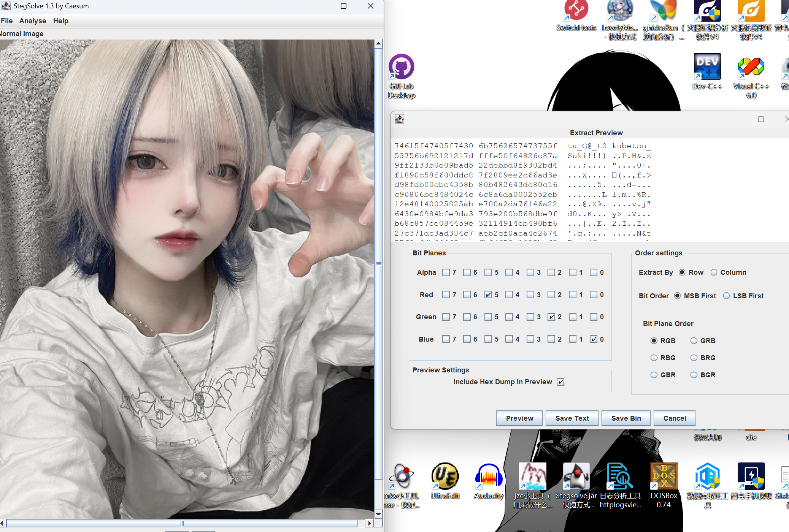
Task: Click image vertical scrollbar down arrow
Action: point(378,514)
